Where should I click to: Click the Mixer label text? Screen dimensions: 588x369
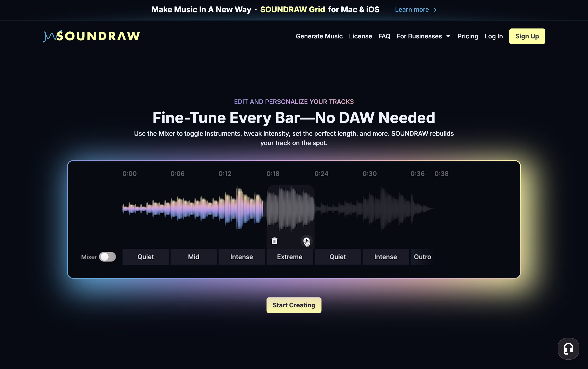tap(89, 257)
